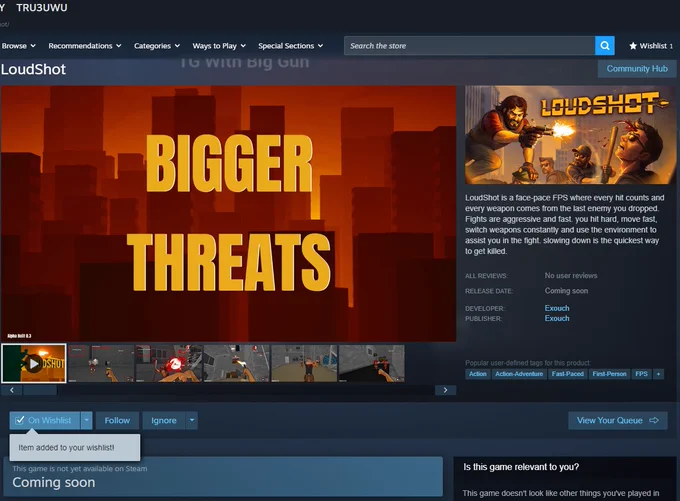Click the Coming soon release date text
Viewport: 680px width, 501px height.
pyautogui.click(x=566, y=291)
